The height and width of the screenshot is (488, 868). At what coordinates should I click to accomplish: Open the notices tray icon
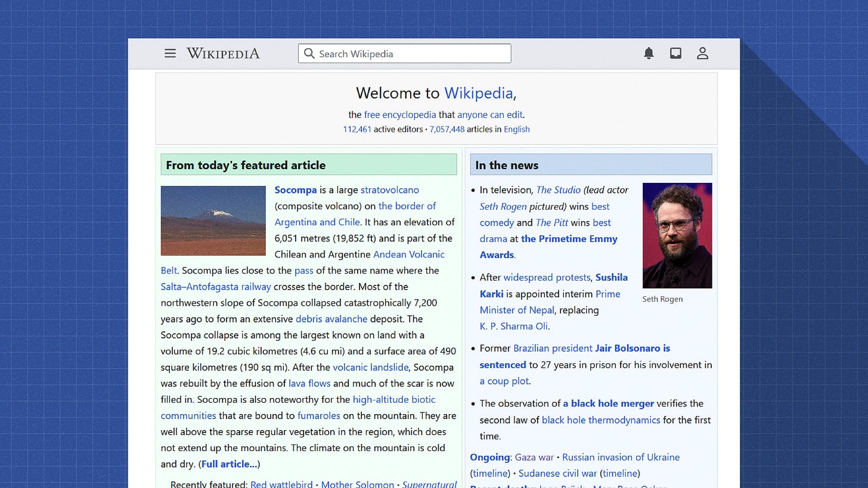pyautogui.click(x=675, y=53)
